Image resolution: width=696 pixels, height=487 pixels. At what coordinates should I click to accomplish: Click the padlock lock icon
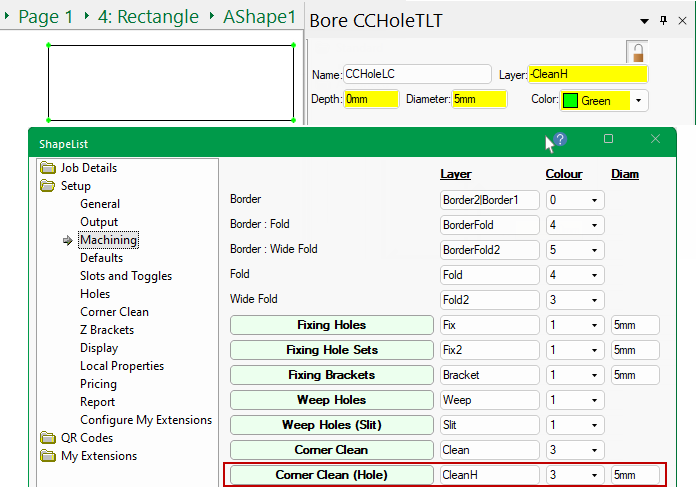[636, 51]
